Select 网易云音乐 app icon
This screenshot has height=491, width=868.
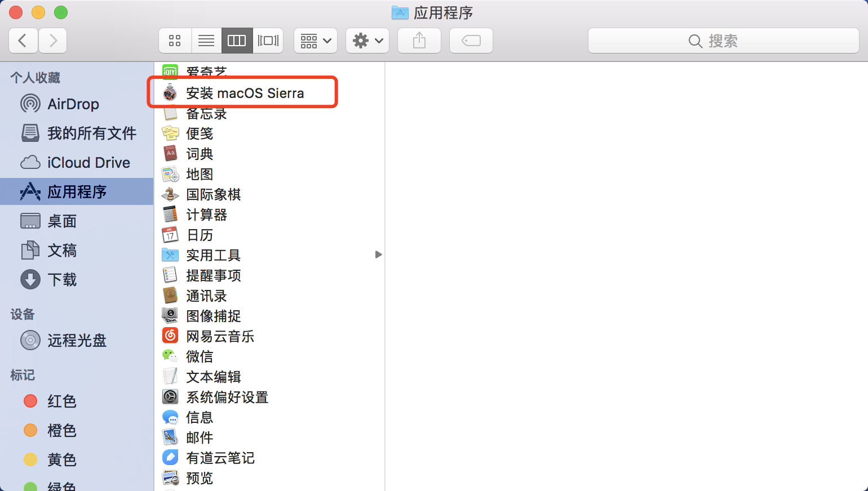170,336
